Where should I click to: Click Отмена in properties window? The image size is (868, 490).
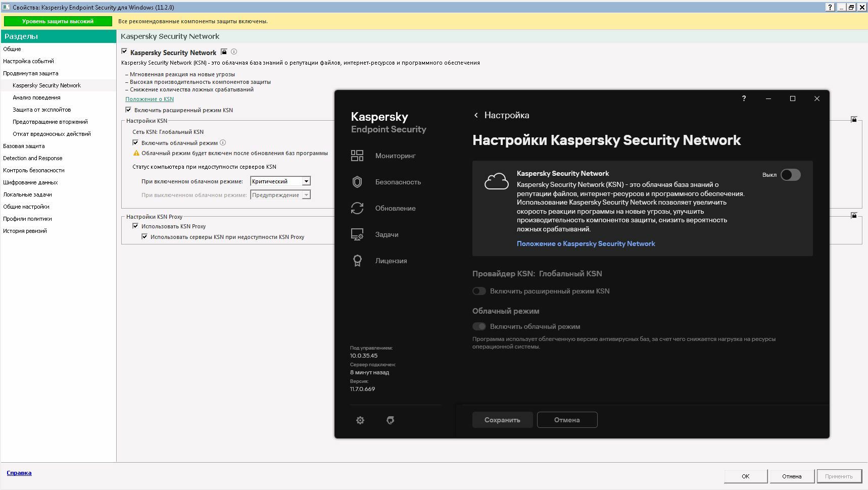point(792,476)
